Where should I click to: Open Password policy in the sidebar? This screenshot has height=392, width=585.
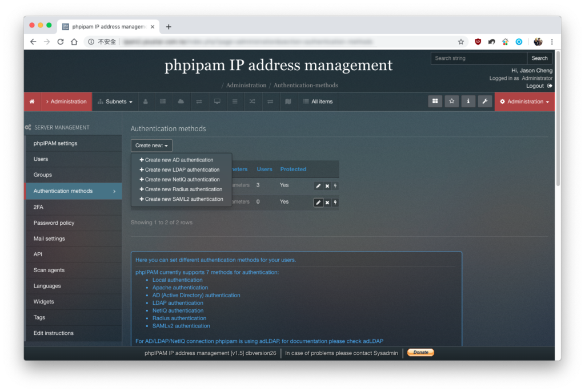coord(74,223)
